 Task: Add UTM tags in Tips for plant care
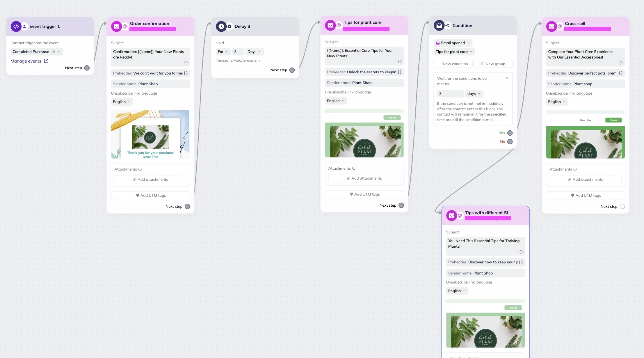(x=364, y=194)
